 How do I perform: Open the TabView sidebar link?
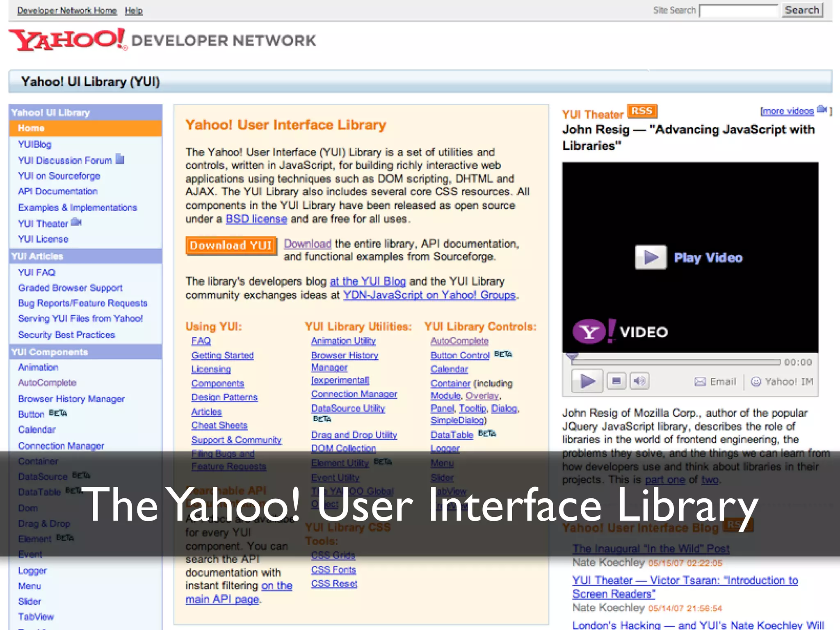36,617
